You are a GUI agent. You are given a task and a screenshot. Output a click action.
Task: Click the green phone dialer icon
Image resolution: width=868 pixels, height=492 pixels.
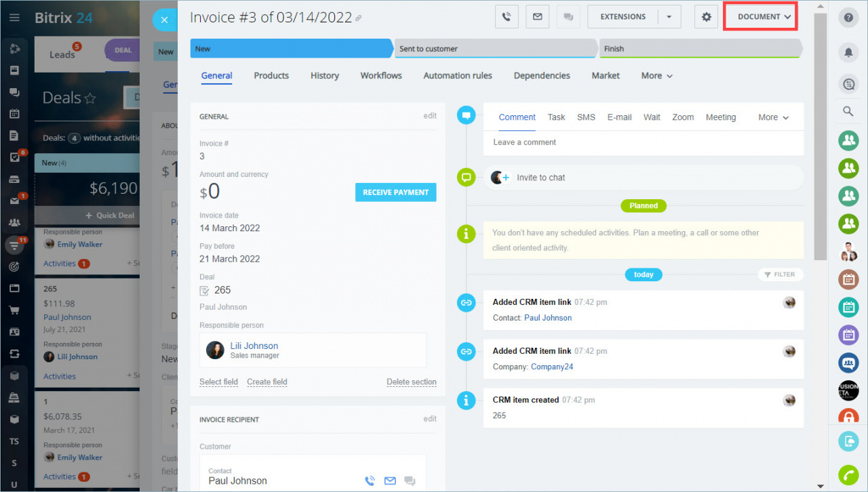(x=848, y=475)
